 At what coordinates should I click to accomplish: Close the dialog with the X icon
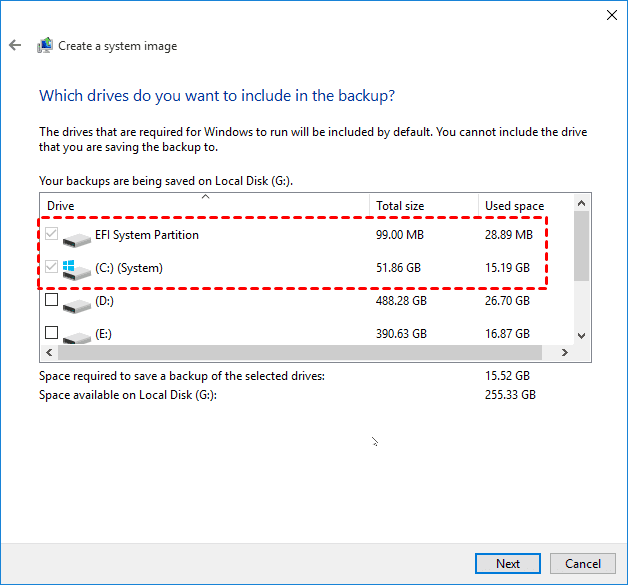[x=611, y=15]
